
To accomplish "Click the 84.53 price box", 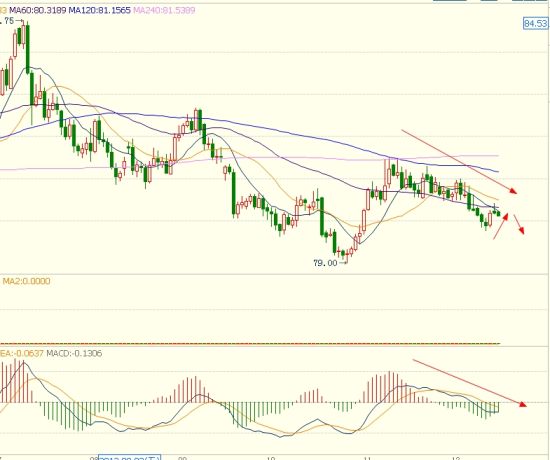I will point(535,24).
